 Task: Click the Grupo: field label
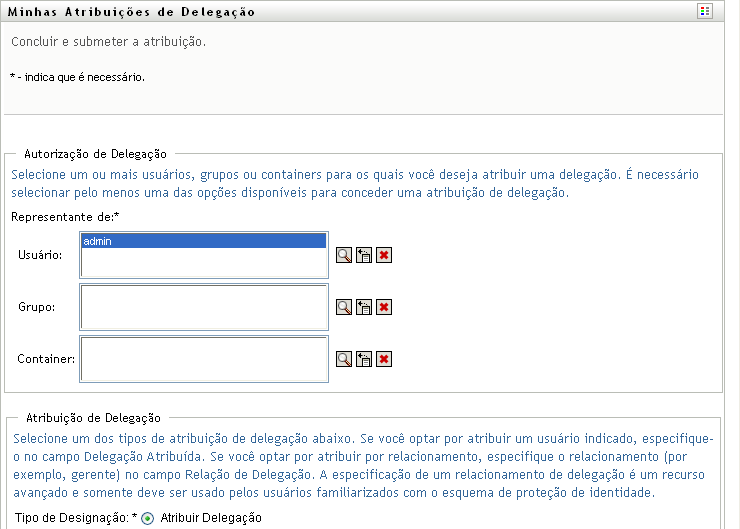pos(36,307)
